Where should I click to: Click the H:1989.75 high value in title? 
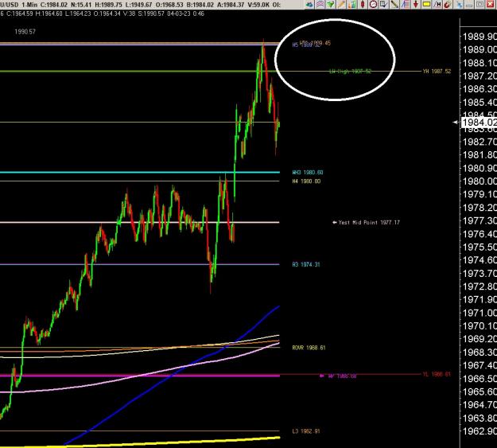pyautogui.click(x=109, y=5)
